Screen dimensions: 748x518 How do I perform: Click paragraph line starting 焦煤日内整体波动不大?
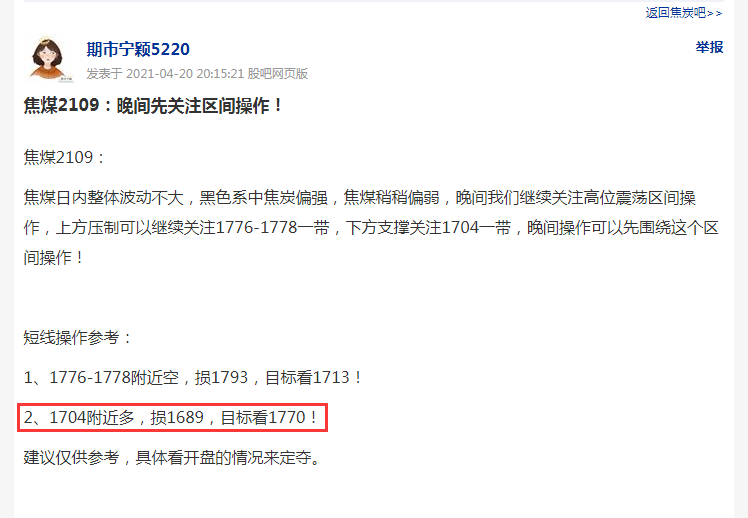[x=360, y=197]
